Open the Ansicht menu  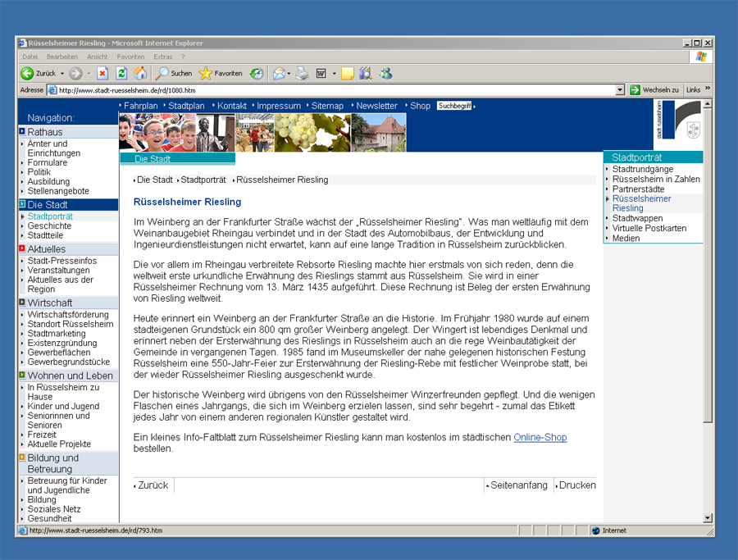97,57
